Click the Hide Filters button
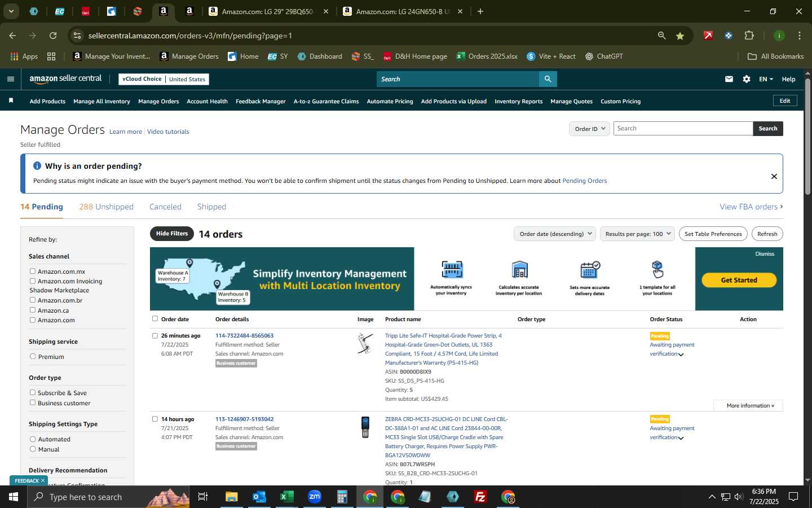812x508 pixels. 172,234
